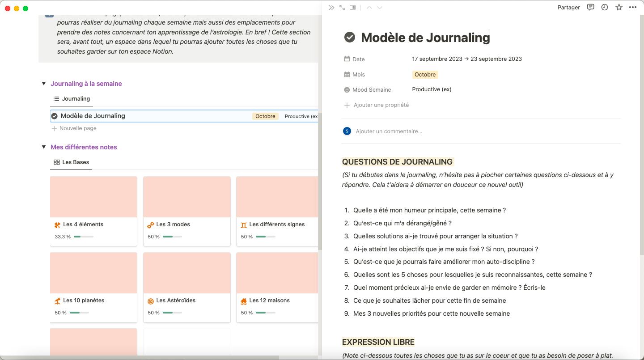The width and height of the screenshot is (644, 360).
Task: Open page in full screen via diagonal arrows icon
Action: coord(342,8)
